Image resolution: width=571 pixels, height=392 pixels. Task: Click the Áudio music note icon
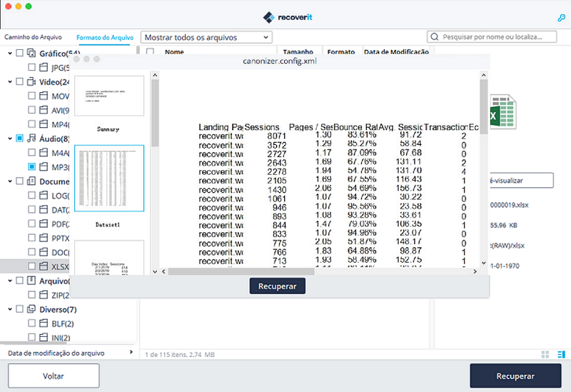[x=31, y=139]
